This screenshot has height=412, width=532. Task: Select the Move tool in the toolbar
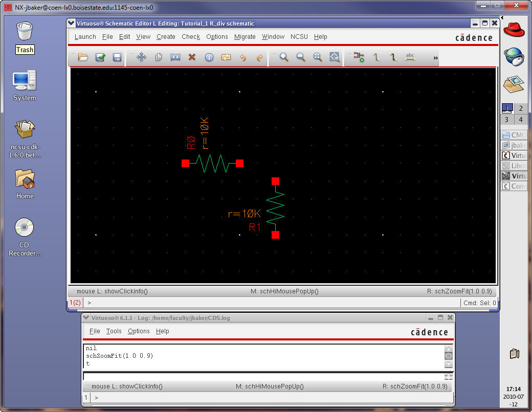142,58
